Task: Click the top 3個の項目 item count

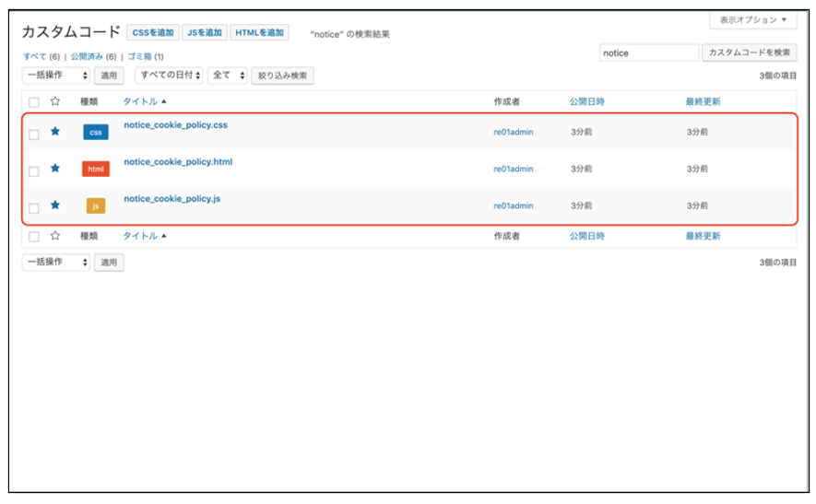Action: pyautogui.click(x=778, y=76)
